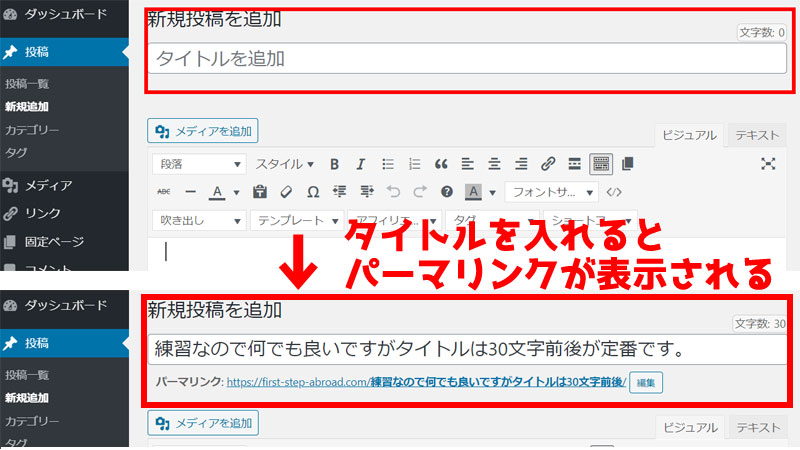The image size is (800, 450).
Task: Apply bold formatting in editor toolbar
Action: coord(335,164)
